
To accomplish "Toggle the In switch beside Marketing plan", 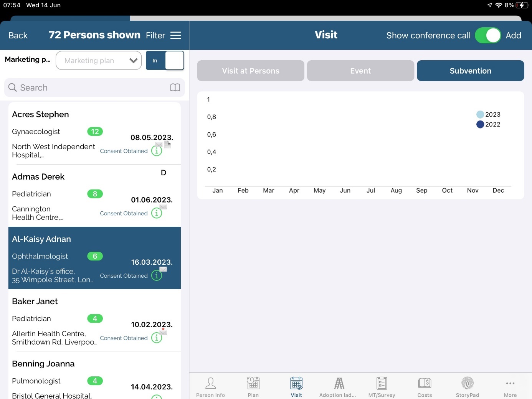I will [165, 61].
